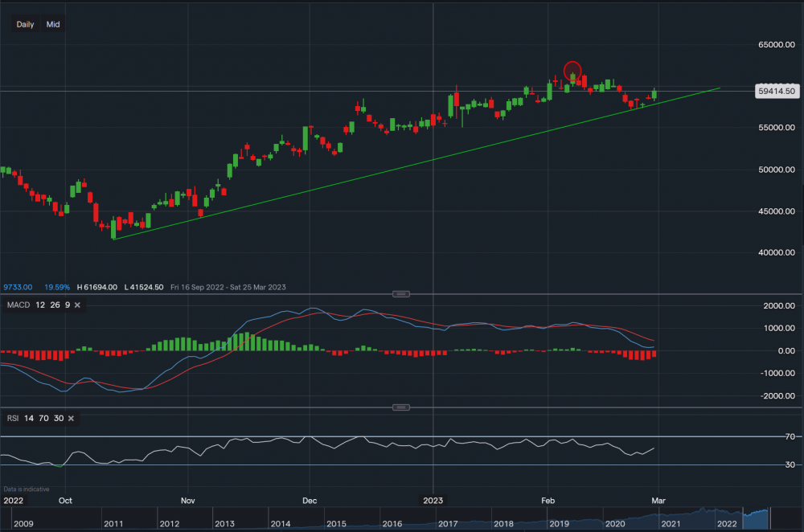This screenshot has height=532, width=804.
Task: Click the 2023 label on the x-axis
Action: pos(435,500)
